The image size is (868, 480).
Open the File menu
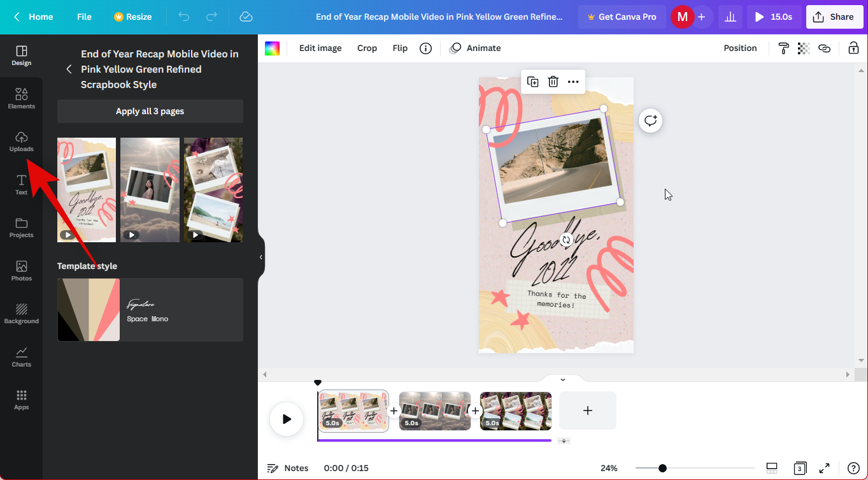coord(84,17)
